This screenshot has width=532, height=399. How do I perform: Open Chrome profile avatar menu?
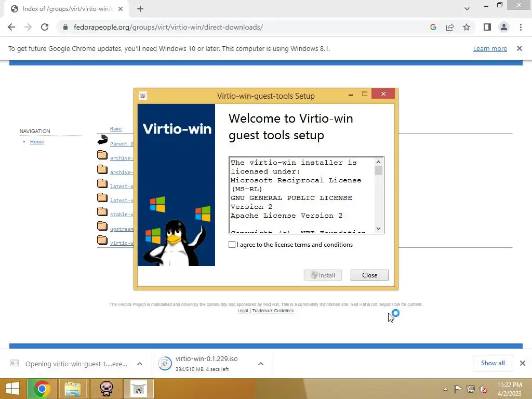[504, 27]
